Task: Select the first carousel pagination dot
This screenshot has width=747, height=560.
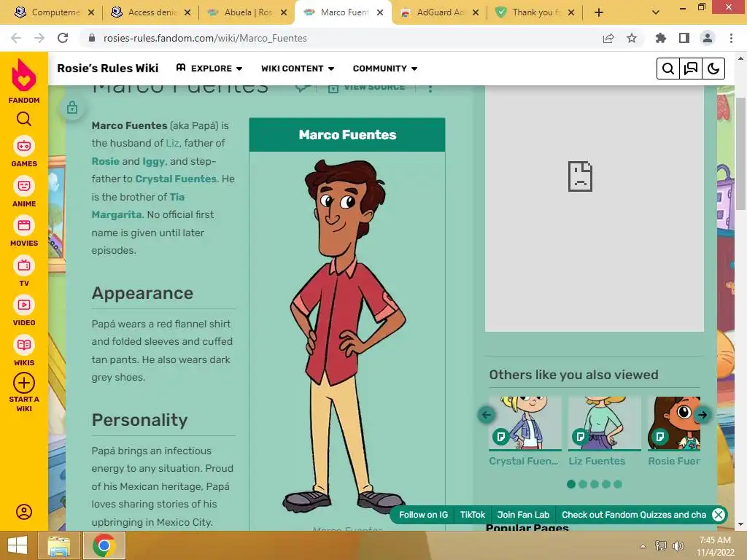Action: point(571,484)
